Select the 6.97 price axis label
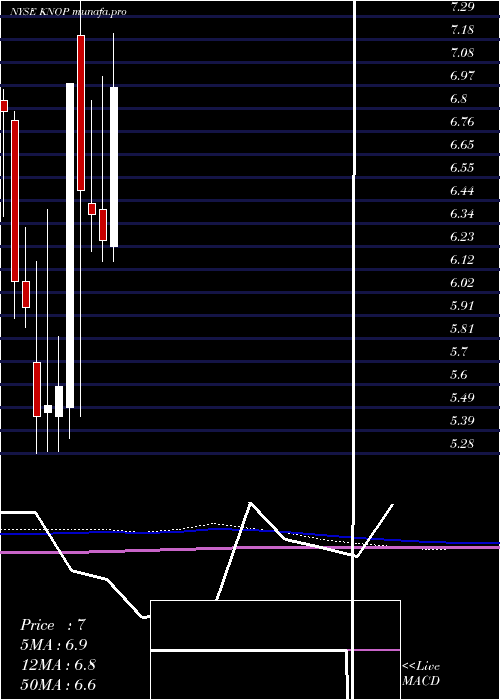Screen dimensions: 500x700 [x=462, y=76]
